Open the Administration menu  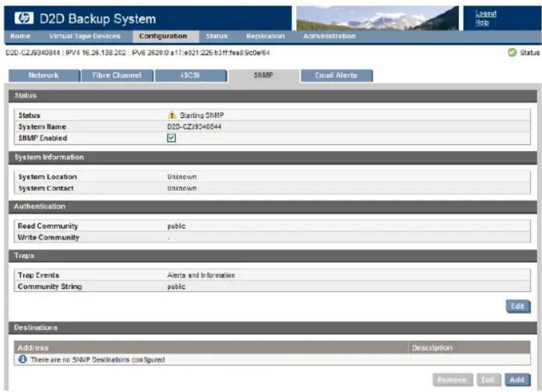[329, 36]
